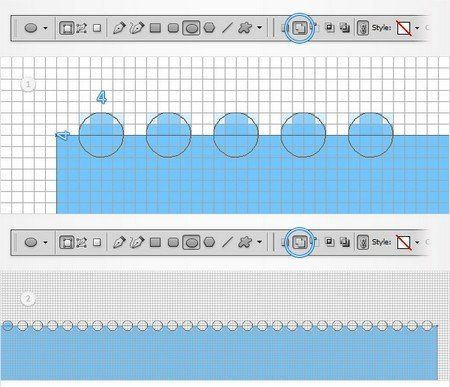Open geometry options arrow in step 2 options bar
The image size is (450, 387).
(x=259, y=242)
